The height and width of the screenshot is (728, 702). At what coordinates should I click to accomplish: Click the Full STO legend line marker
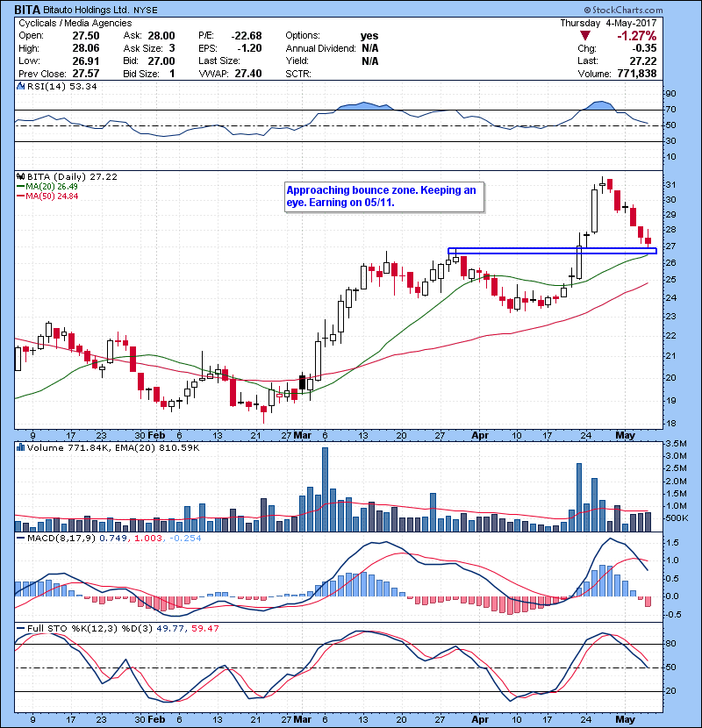21,628
